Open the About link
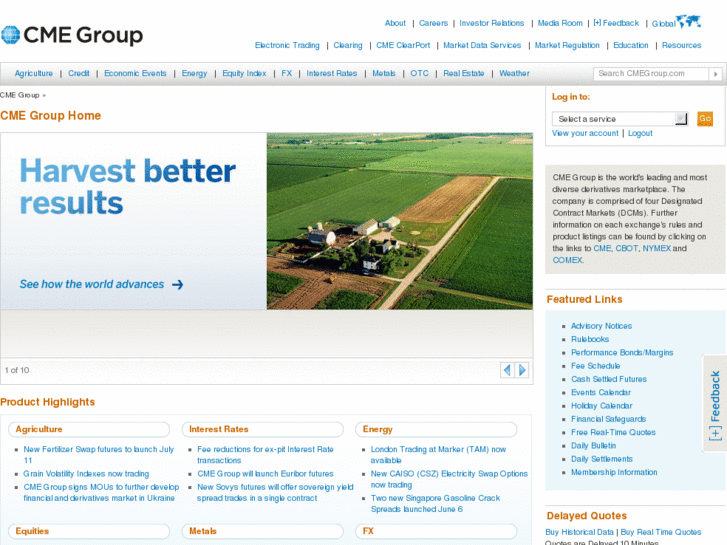The image size is (727, 545). coord(395,23)
